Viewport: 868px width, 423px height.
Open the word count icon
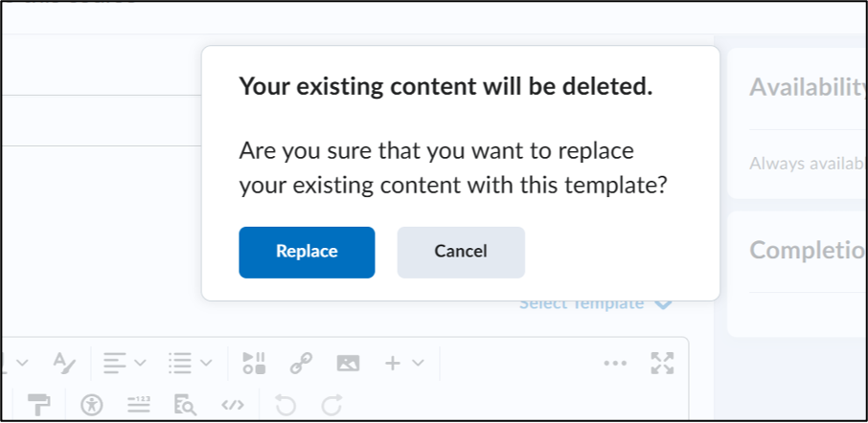coord(138,406)
